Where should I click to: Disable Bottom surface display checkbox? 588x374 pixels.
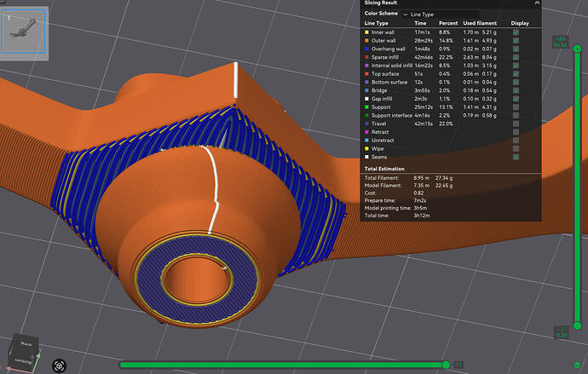click(516, 82)
